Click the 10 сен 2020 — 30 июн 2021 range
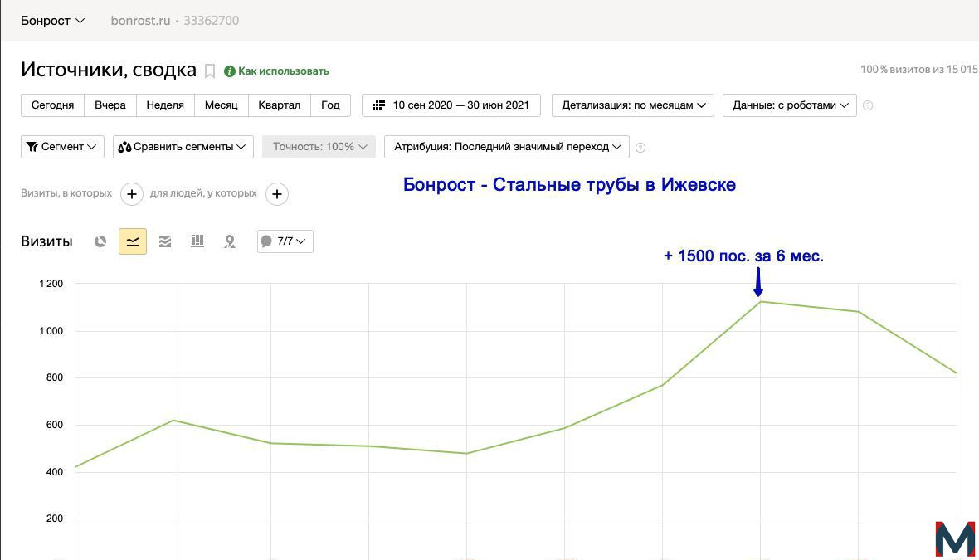The height and width of the screenshot is (560, 979). (460, 105)
